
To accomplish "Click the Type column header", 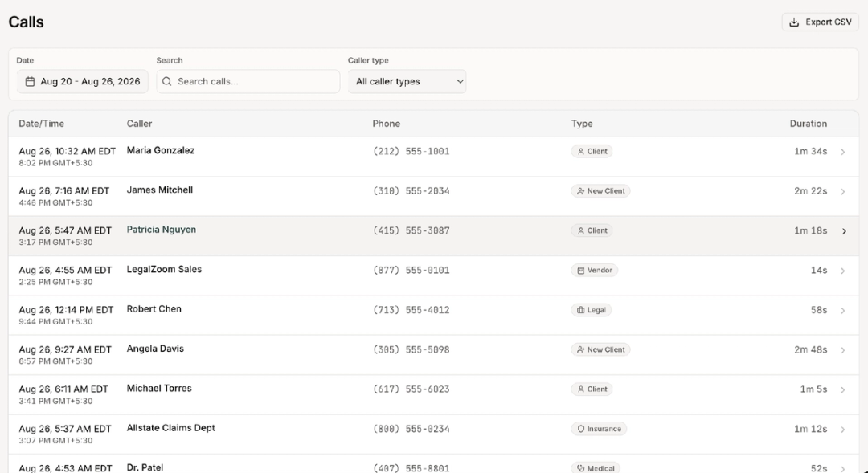I will (x=582, y=124).
